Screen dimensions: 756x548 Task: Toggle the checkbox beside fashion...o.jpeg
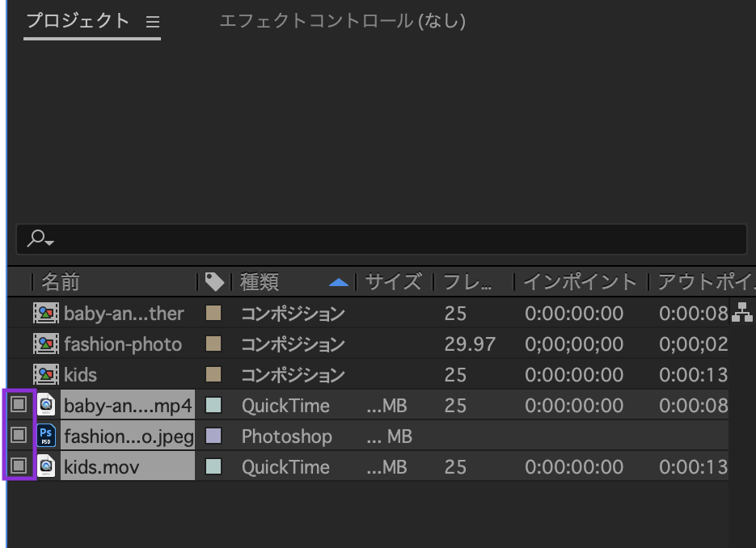click(19, 436)
